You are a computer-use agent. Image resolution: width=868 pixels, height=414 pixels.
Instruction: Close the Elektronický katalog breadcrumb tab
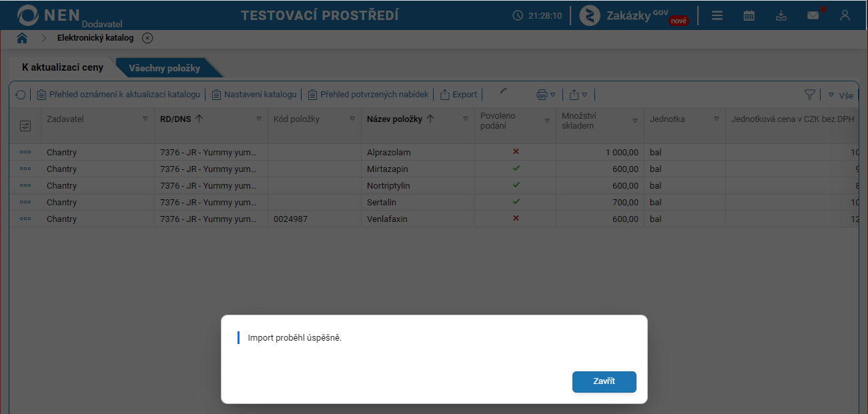click(x=147, y=38)
